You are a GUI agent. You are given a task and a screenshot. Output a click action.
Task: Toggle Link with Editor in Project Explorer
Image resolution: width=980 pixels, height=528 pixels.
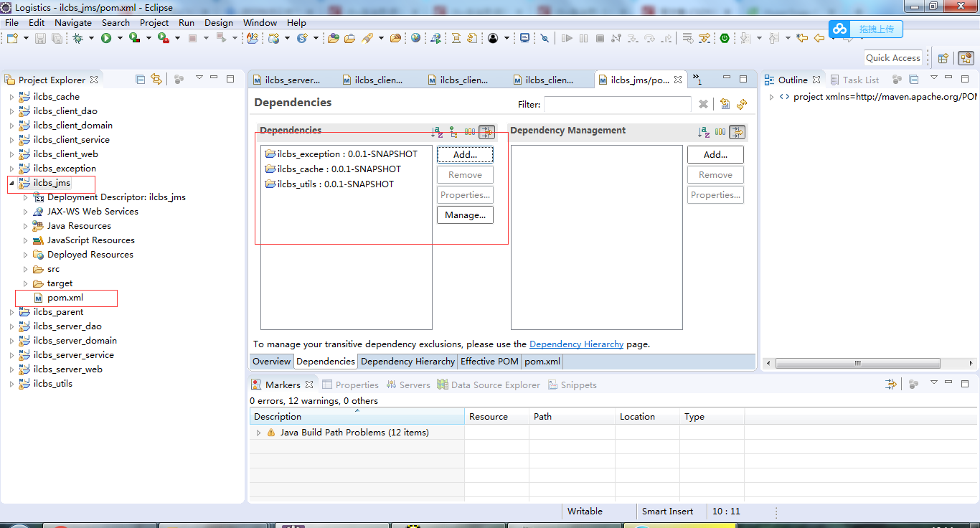tap(156, 79)
